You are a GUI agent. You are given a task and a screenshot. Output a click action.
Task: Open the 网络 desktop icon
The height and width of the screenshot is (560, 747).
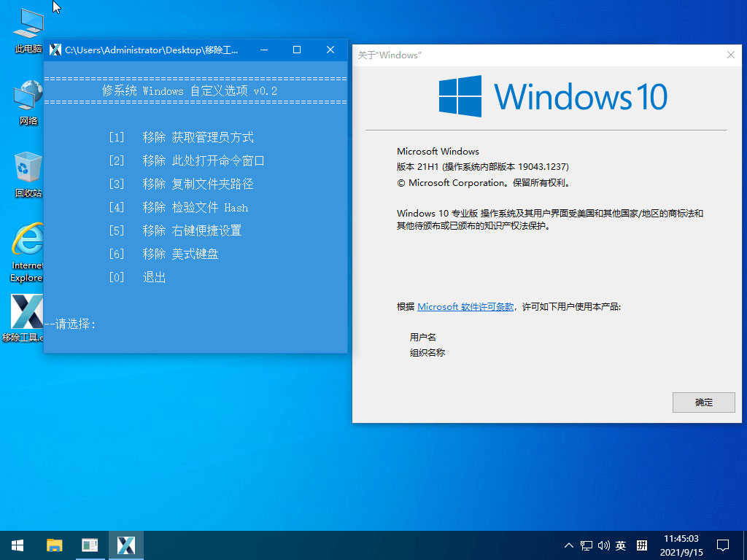[27, 95]
